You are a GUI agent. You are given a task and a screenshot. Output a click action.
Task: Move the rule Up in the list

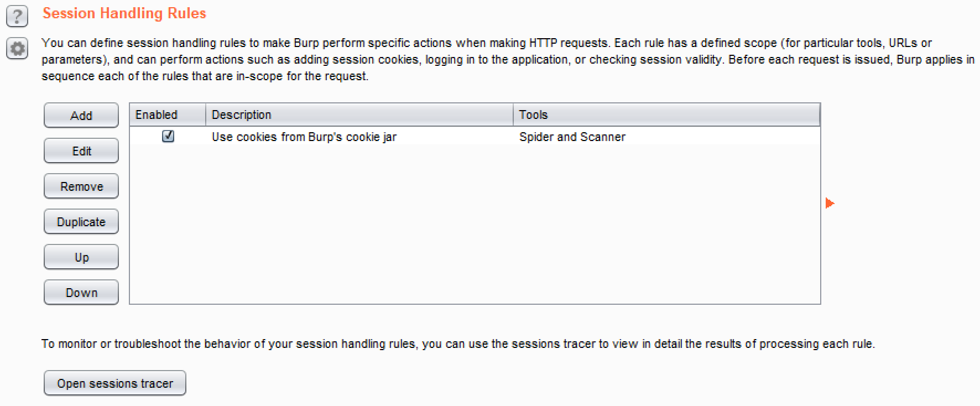point(81,257)
